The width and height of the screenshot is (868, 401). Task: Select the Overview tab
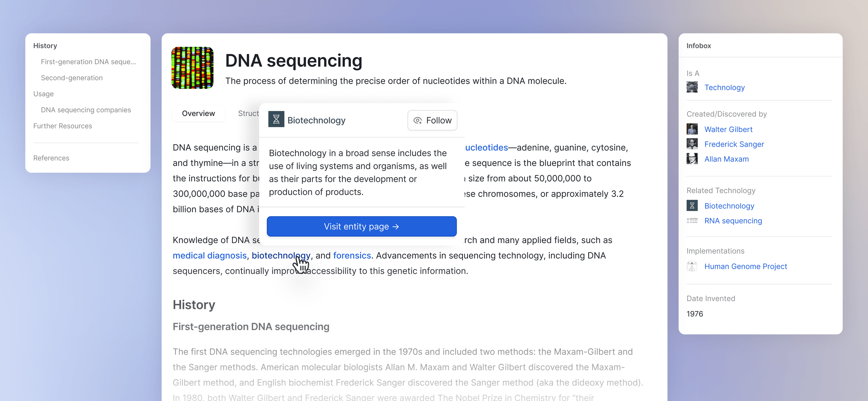(x=198, y=113)
